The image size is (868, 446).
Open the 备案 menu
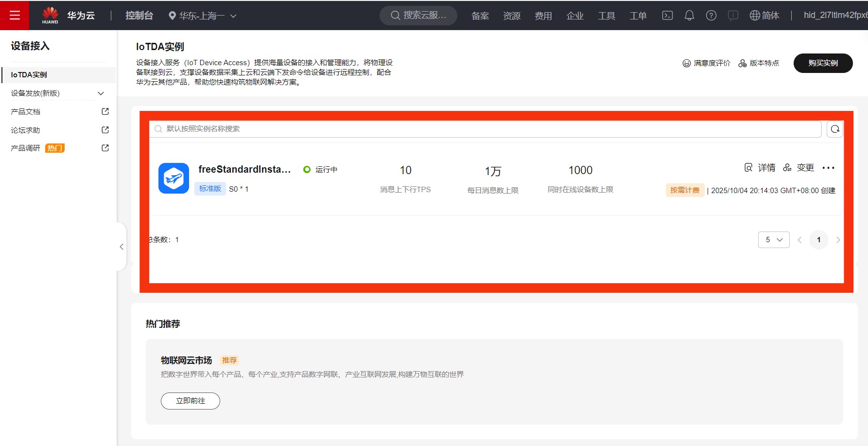point(480,16)
